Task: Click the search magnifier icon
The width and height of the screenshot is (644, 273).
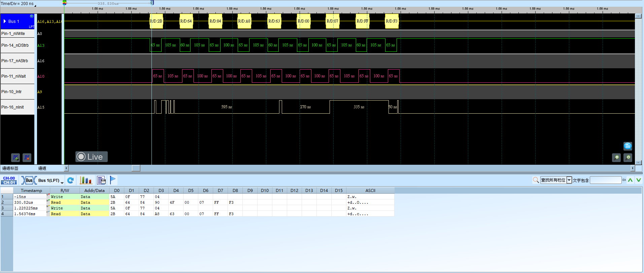Action: click(x=536, y=180)
